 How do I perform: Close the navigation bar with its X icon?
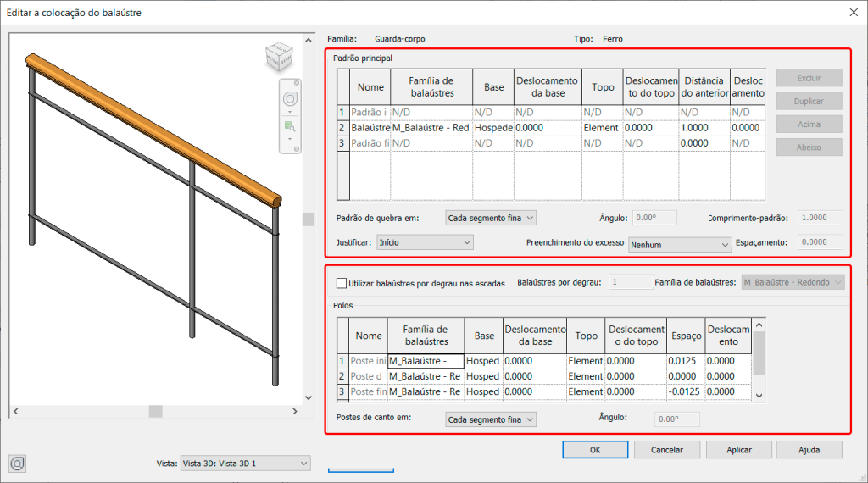pos(297,85)
